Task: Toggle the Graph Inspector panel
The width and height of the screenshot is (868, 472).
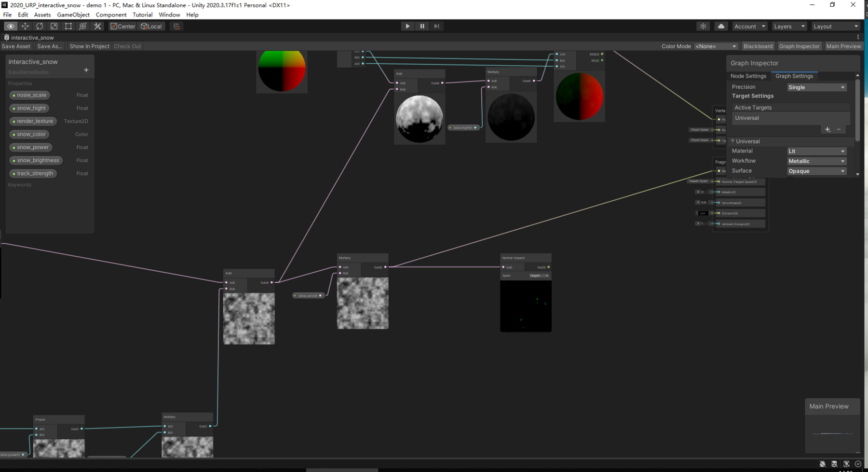Action: coord(799,46)
